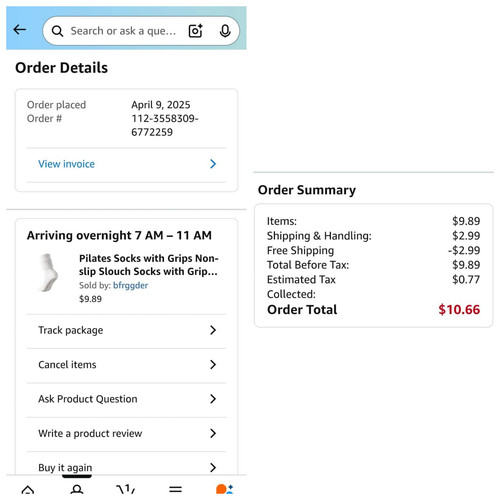Open seller bfrggder link
This screenshot has height=500, width=500.
coord(130,286)
